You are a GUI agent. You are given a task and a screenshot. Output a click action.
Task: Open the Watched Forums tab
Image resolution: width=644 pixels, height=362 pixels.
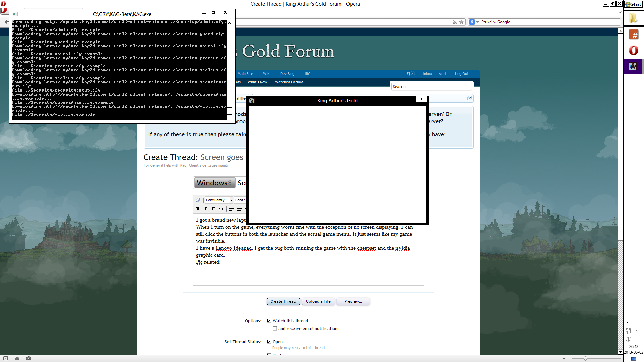pyautogui.click(x=289, y=82)
